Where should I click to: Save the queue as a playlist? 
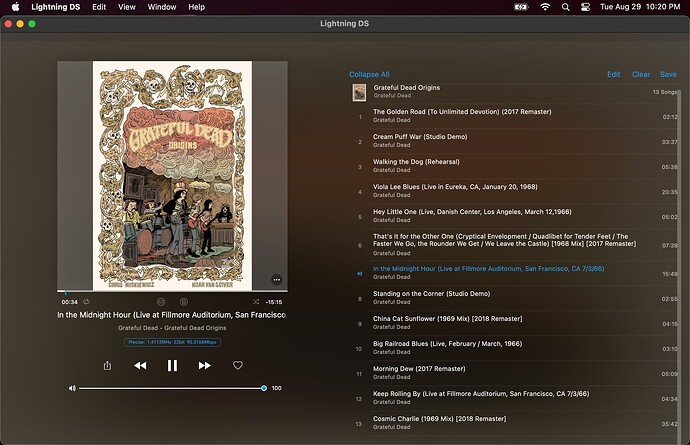coord(668,74)
